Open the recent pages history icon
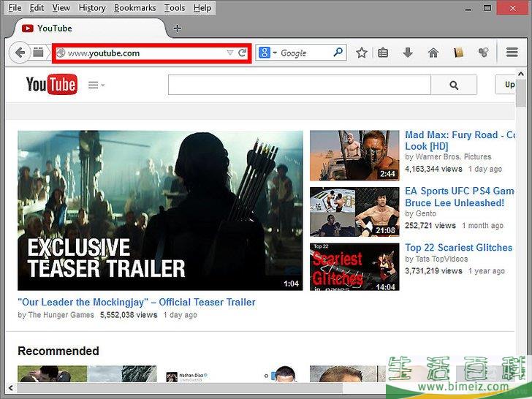 point(38,53)
